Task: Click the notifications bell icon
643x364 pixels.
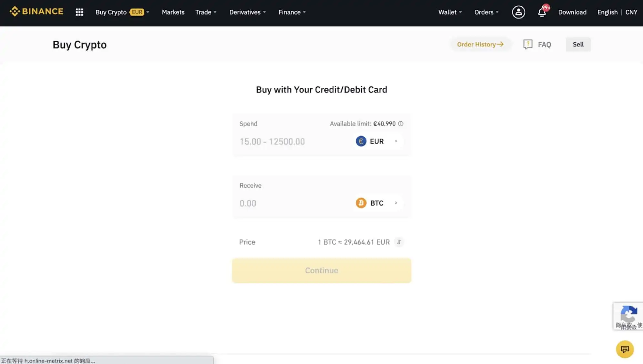Action: tap(542, 12)
